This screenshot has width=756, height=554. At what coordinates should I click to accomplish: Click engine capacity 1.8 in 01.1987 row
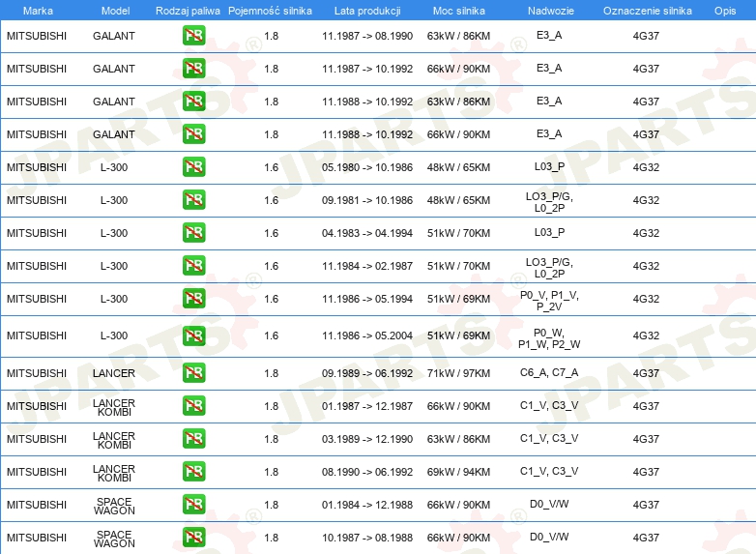[x=272, y=406]
